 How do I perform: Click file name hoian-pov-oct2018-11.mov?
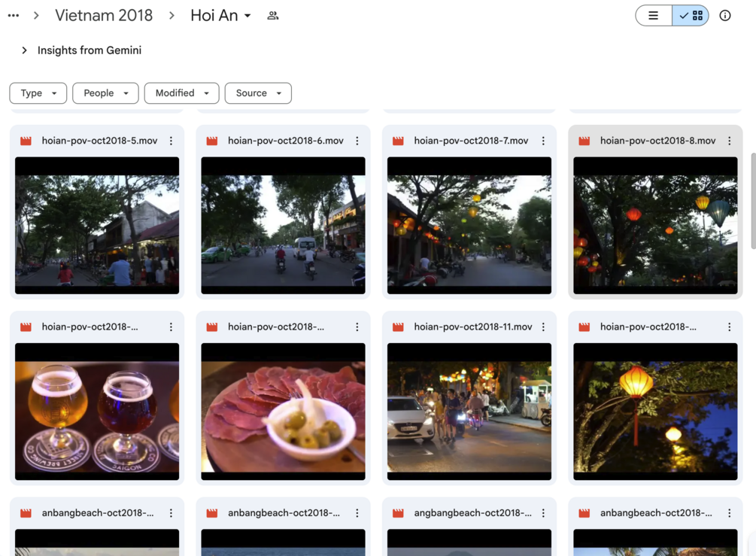click(473, 327)
